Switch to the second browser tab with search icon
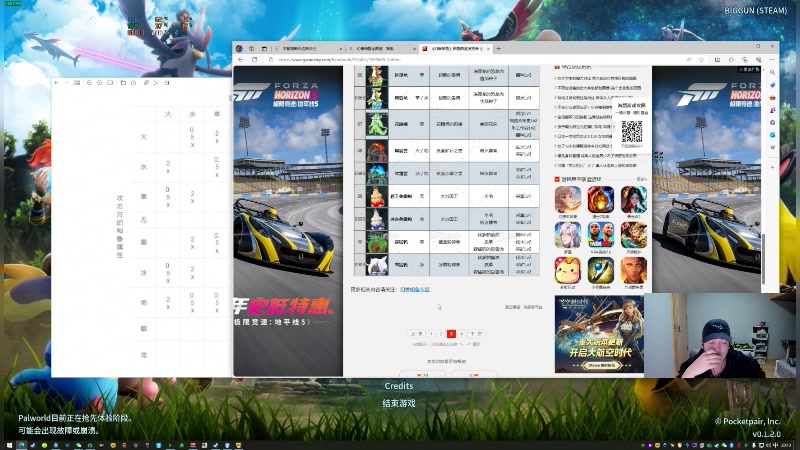The width and height of the screenshot is (800, 450). click(381, 48)
